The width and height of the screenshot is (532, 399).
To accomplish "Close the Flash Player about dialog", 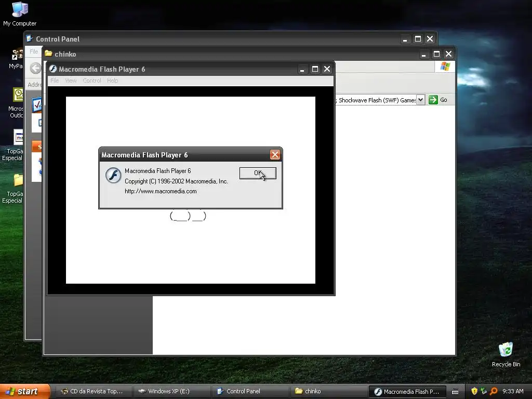I will (x=275, y=155).
